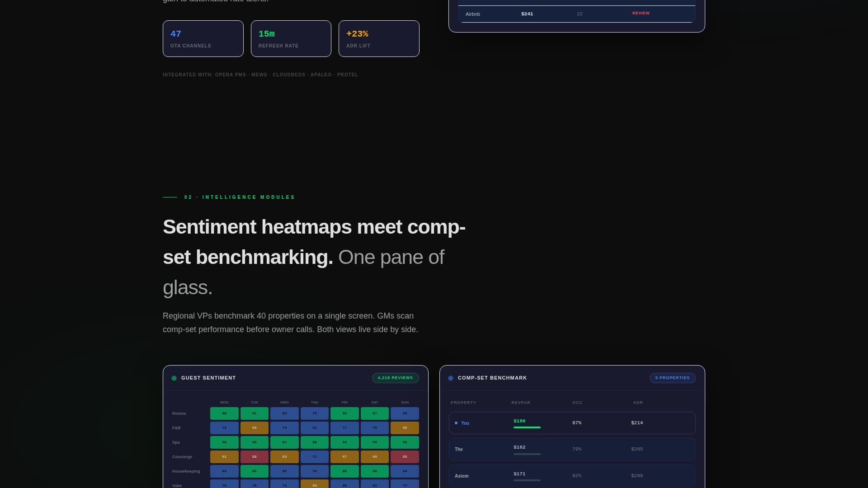The image size is (868, 488).
Task: Click the blue indicator dot on the You row
Action: point(457,422)
